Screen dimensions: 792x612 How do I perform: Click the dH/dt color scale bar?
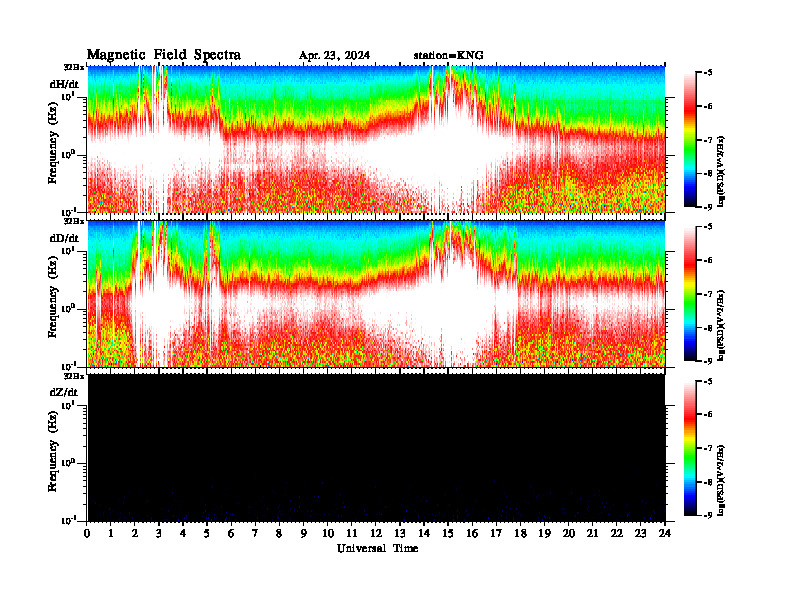[690, 139]
